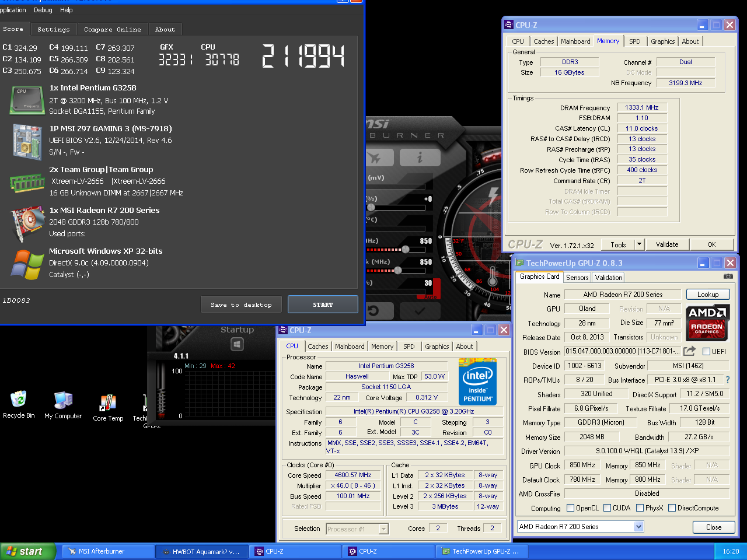Toggle the UEFI checkbox in GPU-Z
The height and width of the screenshot is (560, 747).
706,351
